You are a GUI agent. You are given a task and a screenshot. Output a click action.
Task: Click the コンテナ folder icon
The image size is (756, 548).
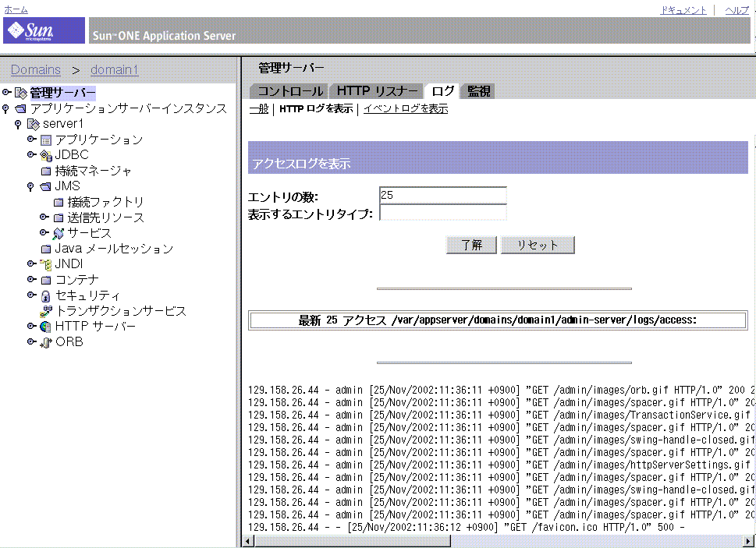pyautogui.click(x=46, y=280)
